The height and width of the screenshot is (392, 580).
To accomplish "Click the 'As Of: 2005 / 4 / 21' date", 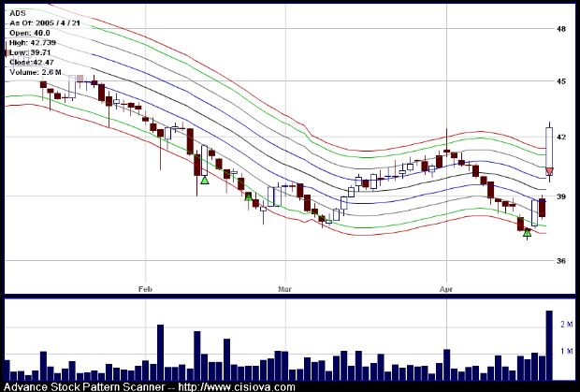I will tap(45, 23).
